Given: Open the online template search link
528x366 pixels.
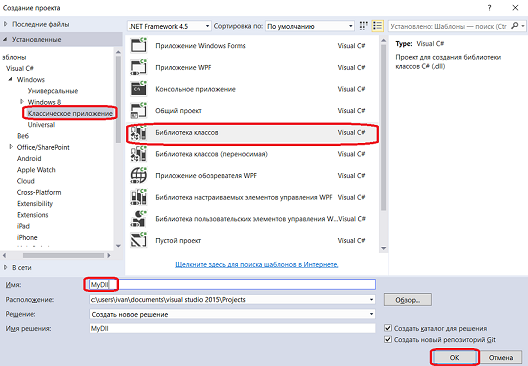Looking at the screenshot, I should tap(257, 264).
